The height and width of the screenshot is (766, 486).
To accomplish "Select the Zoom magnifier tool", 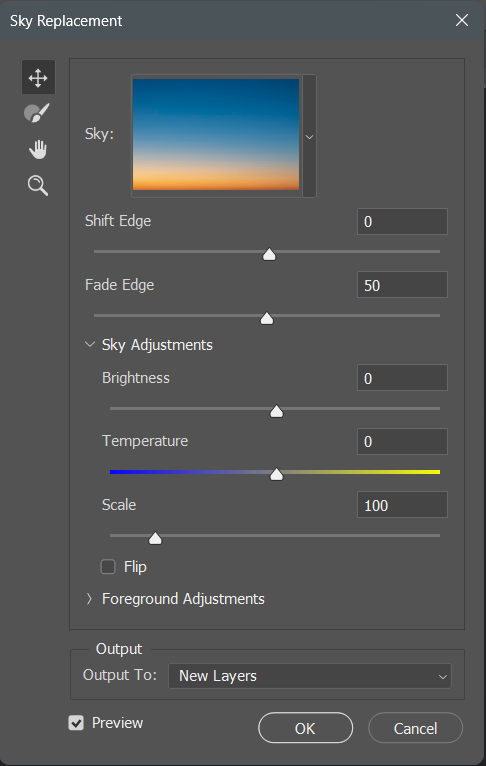I will (38, 186).
